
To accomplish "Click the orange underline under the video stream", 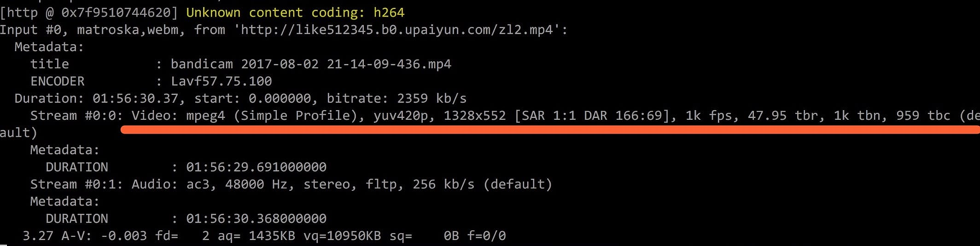I will (548, 130).
